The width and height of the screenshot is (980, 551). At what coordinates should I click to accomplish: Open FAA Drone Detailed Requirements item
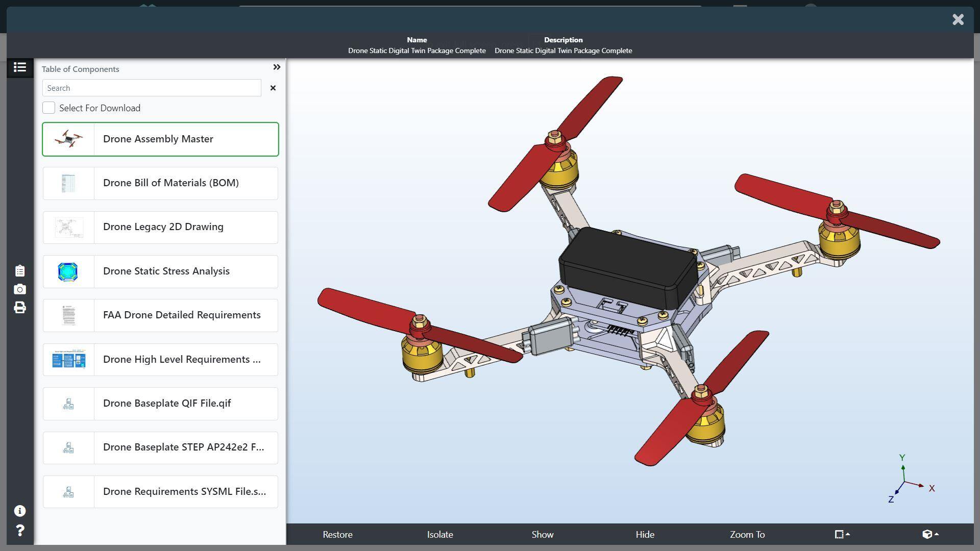point(160,315)
